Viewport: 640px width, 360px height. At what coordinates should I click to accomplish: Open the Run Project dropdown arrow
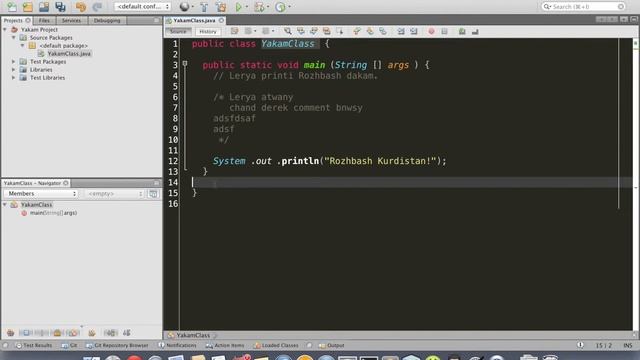tap(247, 7)
